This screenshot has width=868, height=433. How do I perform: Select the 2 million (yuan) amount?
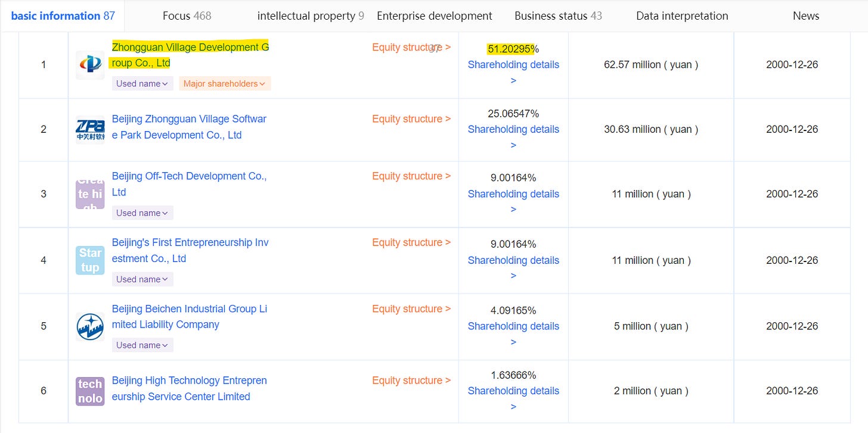point(651,391)
